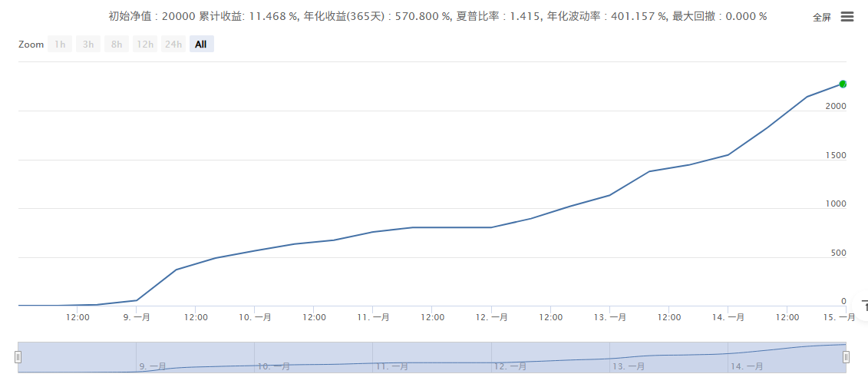Click the 年化波动率 : 401.157 % statistic
This screenshot has height=374, width=868.
606,17
